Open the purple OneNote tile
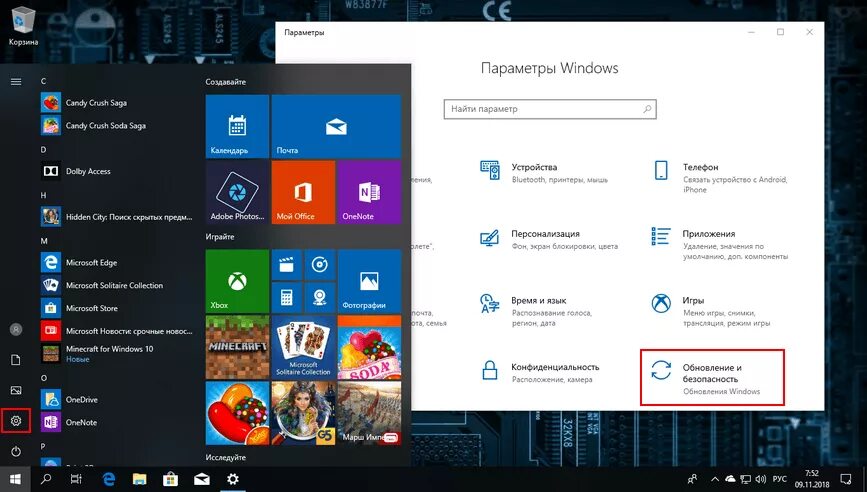The width and height of the screenshot is (867, 492). coord(369,192)
